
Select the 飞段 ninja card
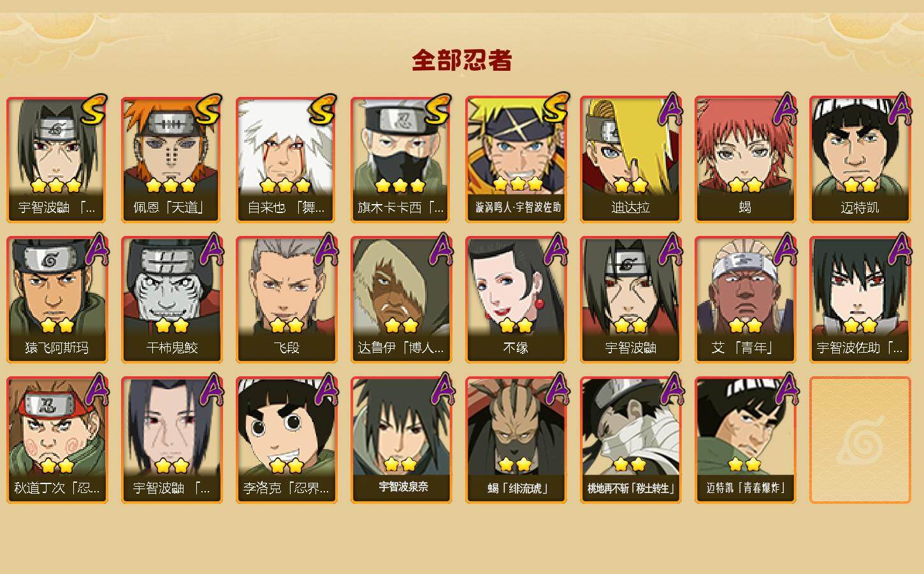click(287, 300)
